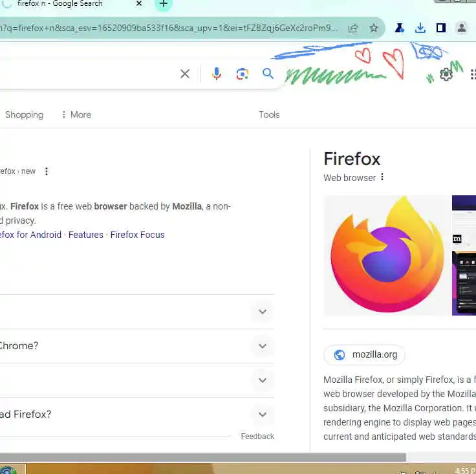Follow the Firefox for Android link

pos(30,235)
